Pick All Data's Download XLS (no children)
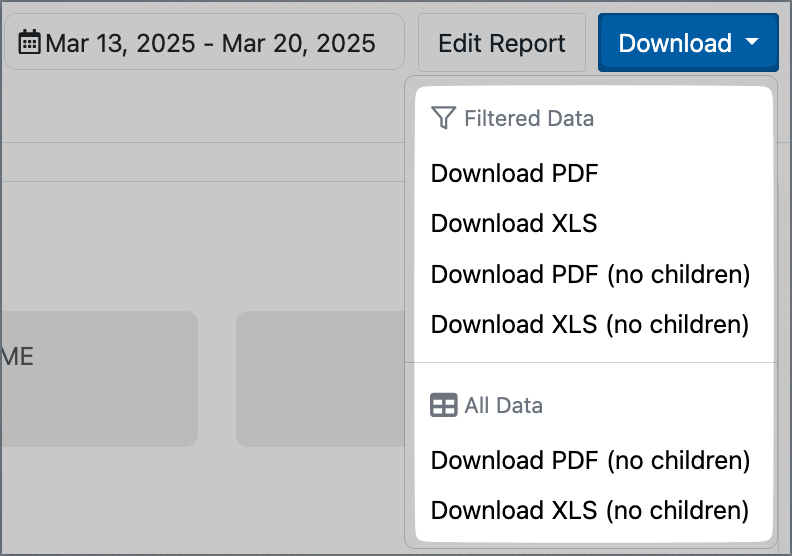 click(x=590, y=510)
